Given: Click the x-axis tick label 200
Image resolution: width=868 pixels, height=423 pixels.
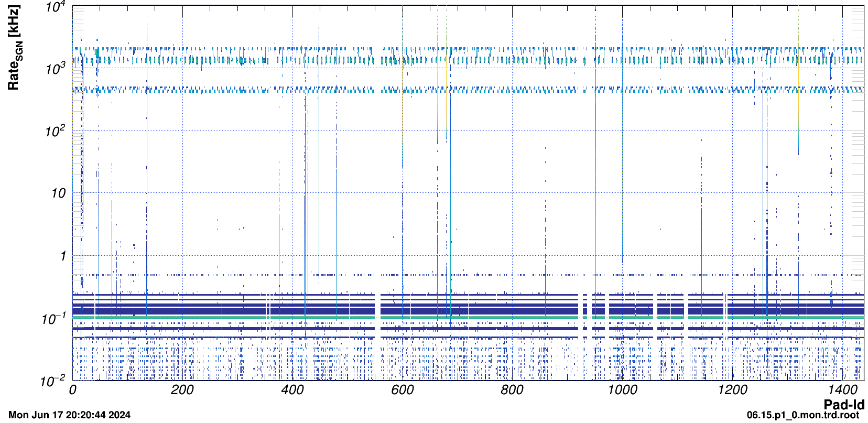Looking at the screenshot, I should pos(182,390).
